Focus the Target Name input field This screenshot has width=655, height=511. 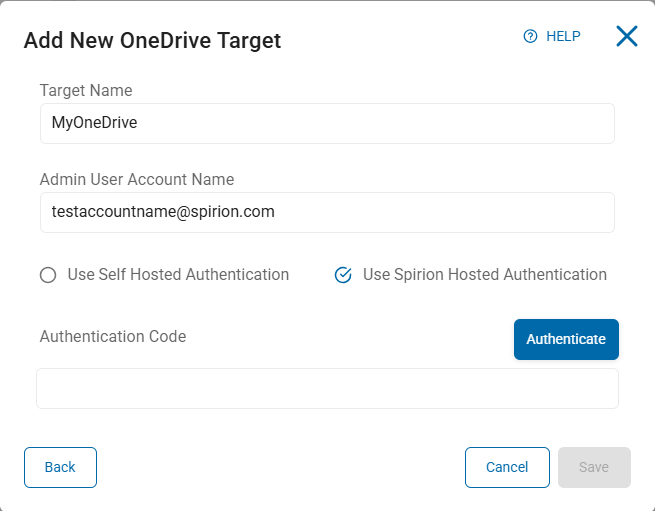click(326, 124)
